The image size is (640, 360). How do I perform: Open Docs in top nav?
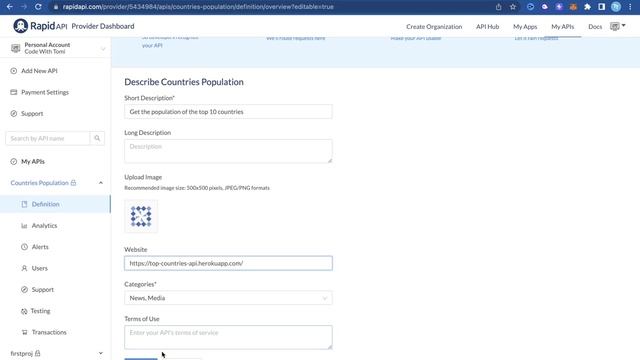595,27
